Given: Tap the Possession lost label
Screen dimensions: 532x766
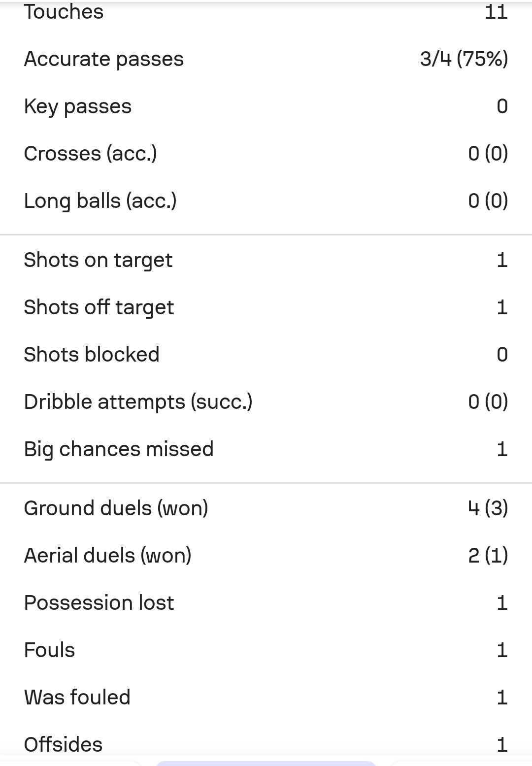Looking at the screenshot, I should tap(99, 603).
